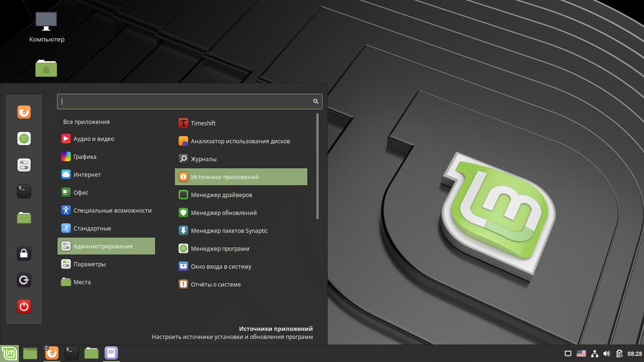The height and width of the screenshot is (362, 644).
Task: Click the notifications tray icon
Action: (x=568, y=353)
